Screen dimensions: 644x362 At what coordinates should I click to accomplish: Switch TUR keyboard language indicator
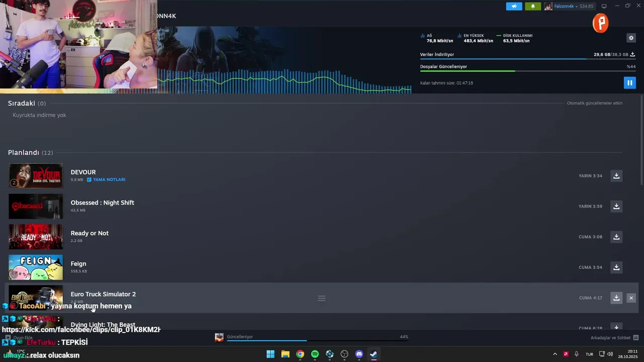point(589,354)
